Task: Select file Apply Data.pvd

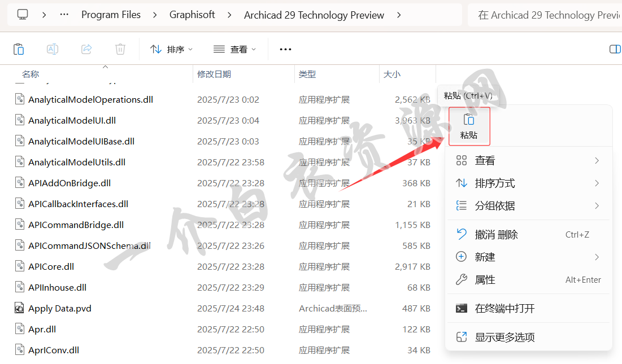Action: [x=59, y=309]
